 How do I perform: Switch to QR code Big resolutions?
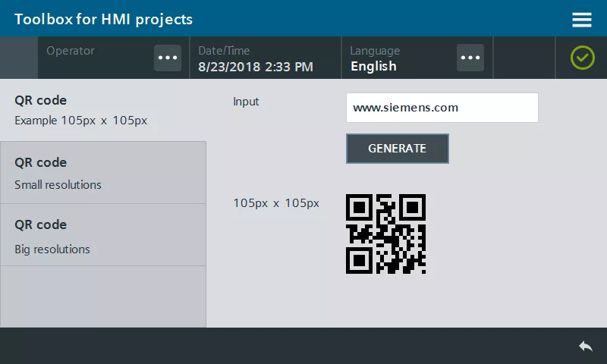(x=103, y=235)
